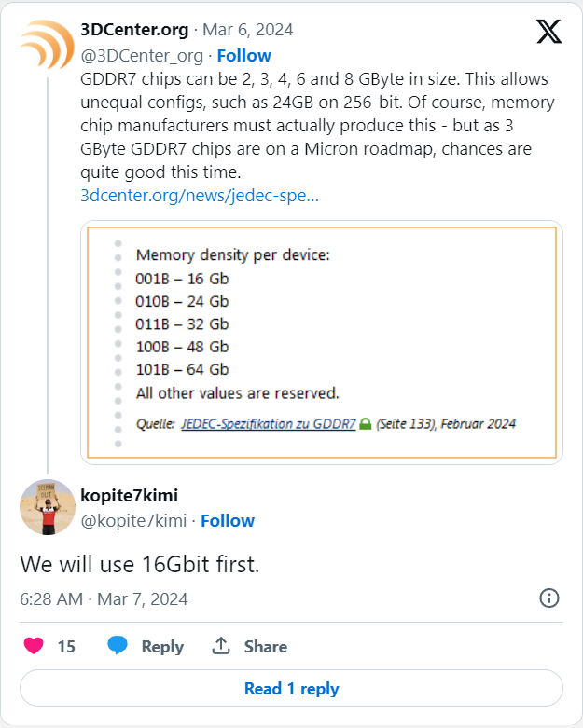This screenshot has height=728, width=583.
Task: Open the X logo icon
Action: pyautogui.click(x=549, y=32)
